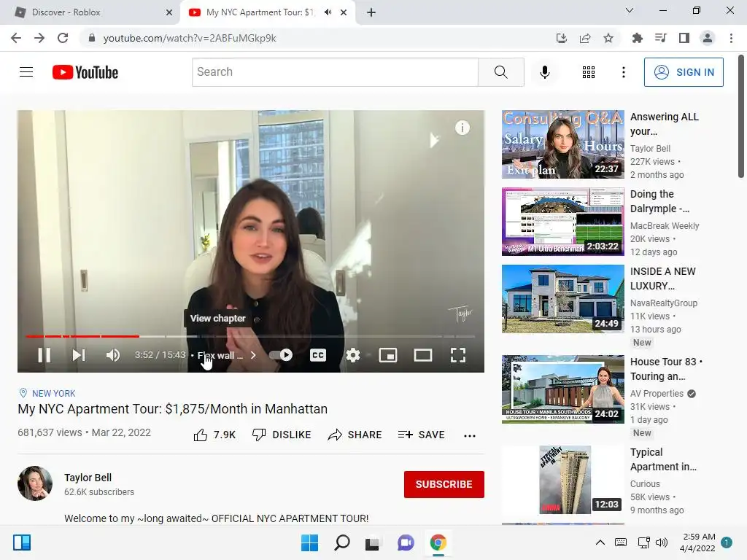This screenshot has width=747, height=560.
Task: Share the video
Action: point(355,435)
